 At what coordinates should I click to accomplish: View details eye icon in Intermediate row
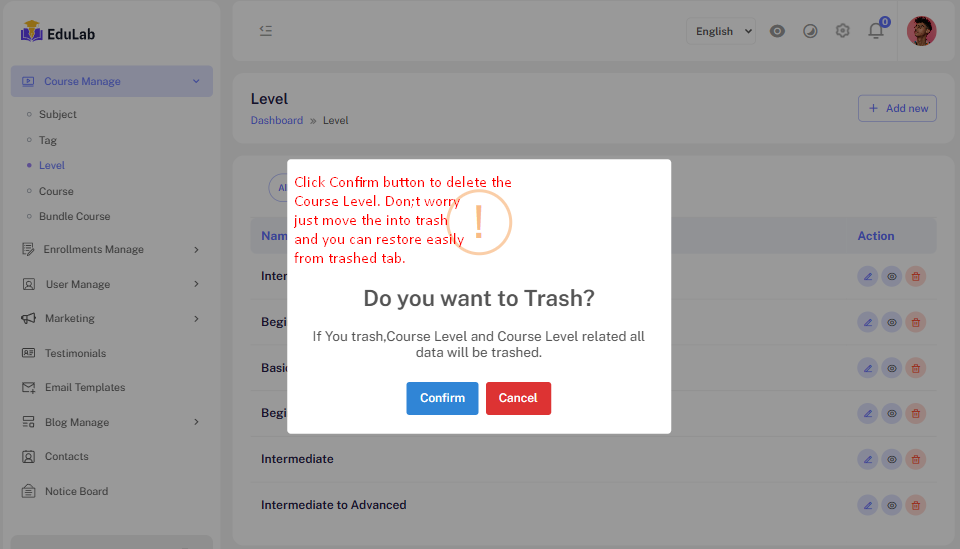coord(891,459)
